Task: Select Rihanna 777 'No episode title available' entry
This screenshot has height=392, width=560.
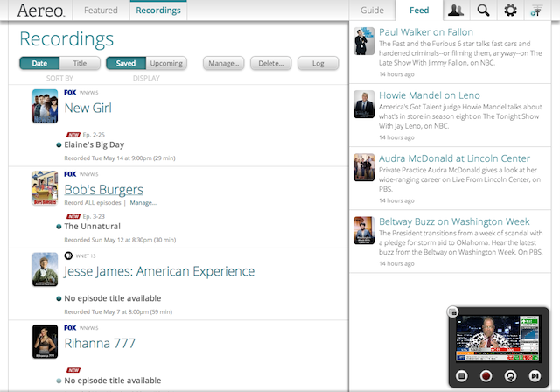Action: [x=113, y=381]
